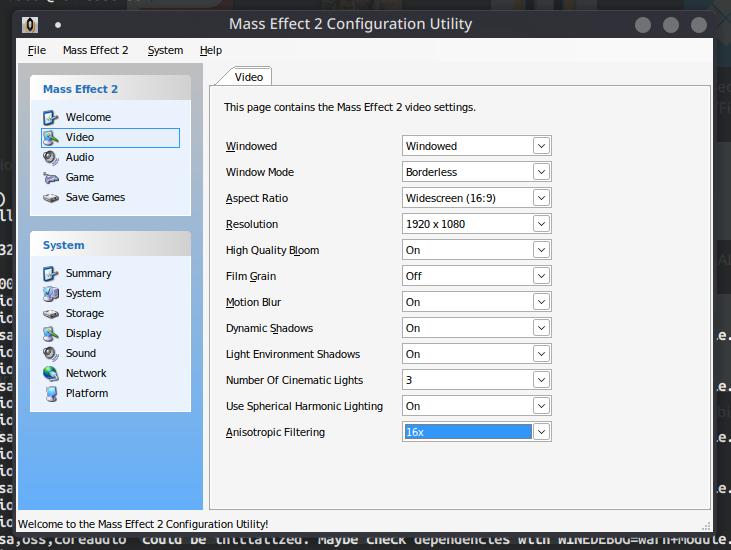Open the Save Games label
Image resolution: width=731 pixels, height=550 pixels.
click(95, 198)
